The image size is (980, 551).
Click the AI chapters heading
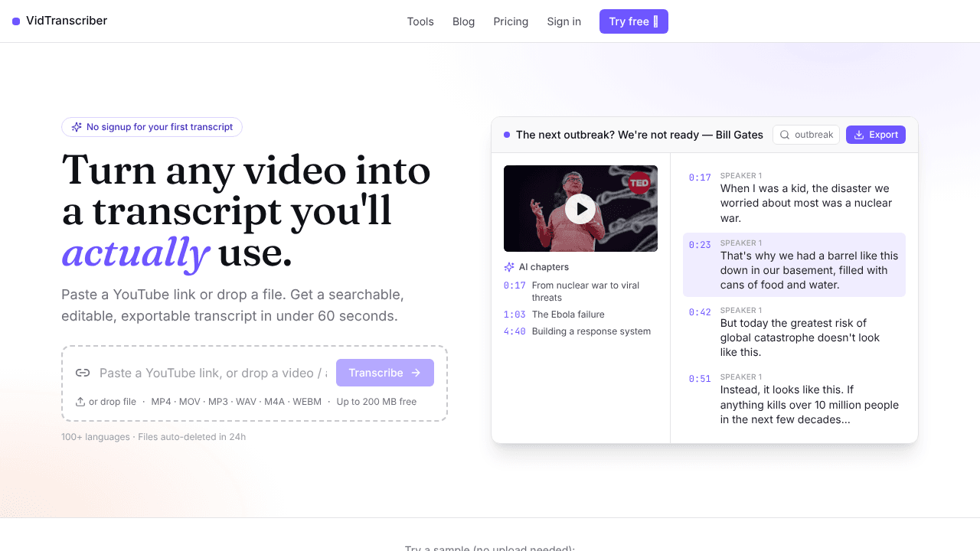click(x=544, y=267)
